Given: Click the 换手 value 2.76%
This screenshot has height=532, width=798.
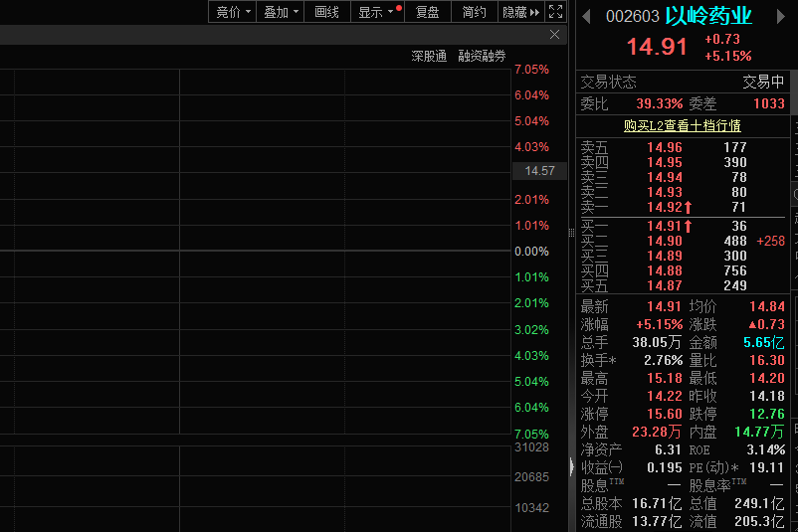Looking at the screenshot, I should (x=663, y=360).
